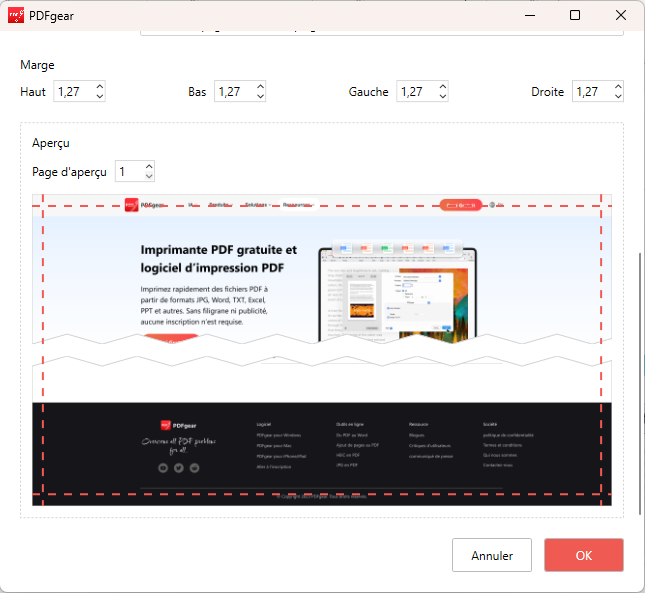The height and width of the screenshot is (593, 645).
Task: Click the 'Gauche' label
Action: tap(369, 91)
